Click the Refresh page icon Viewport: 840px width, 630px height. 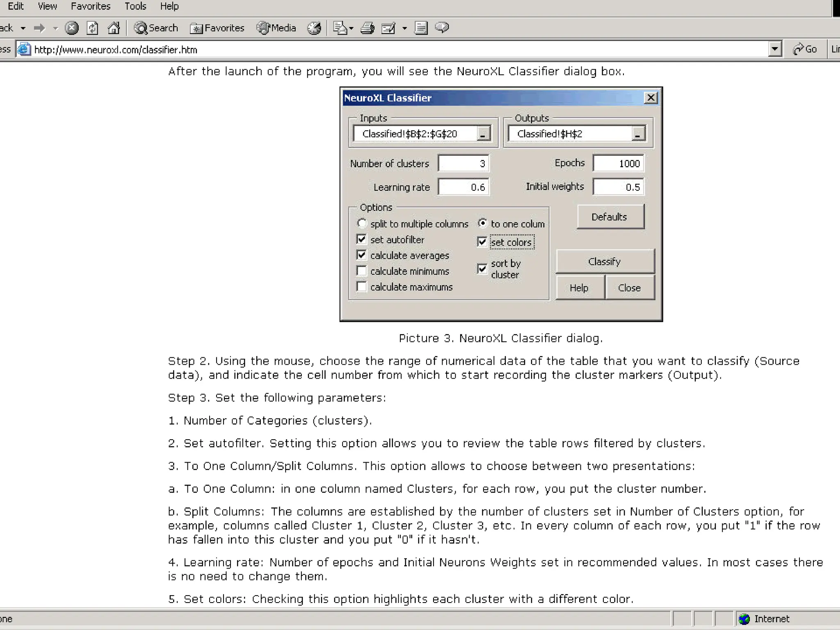click(x=92, y=28)
